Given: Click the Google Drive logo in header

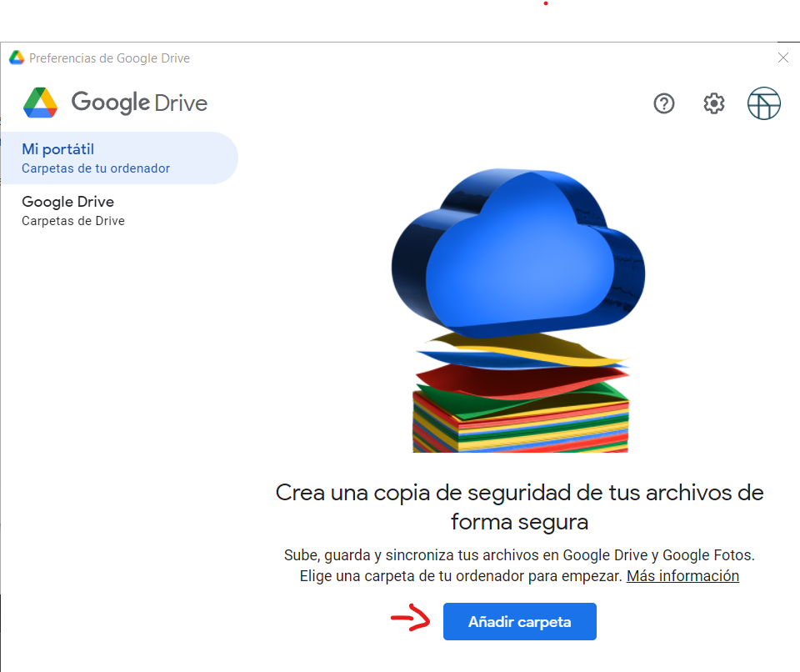Looking at the screenshot, I should tap(115, 103).
